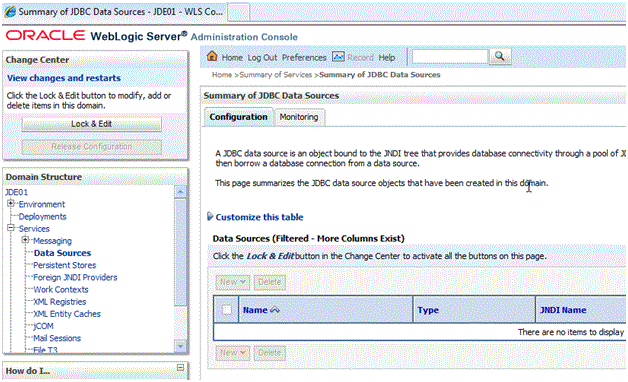
Task: Click the Release Configuration button
Action: (x=92, y=147)
